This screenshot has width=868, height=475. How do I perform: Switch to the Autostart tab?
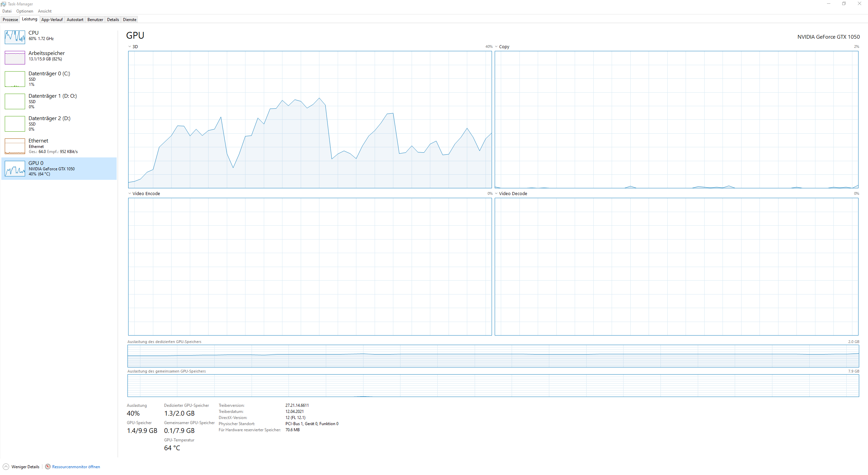pyautogui.click(x=75, y=20)
